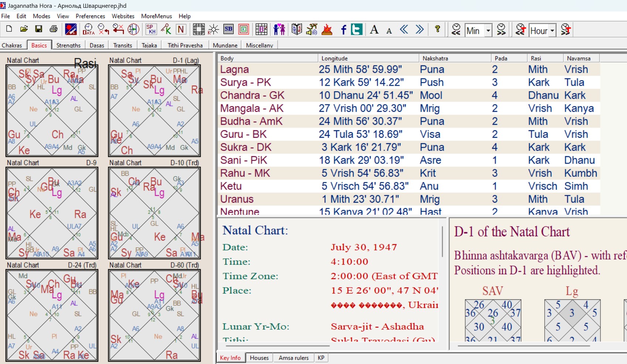
Task: Click the Twitter share icon
Action: (x=357, y=30)
